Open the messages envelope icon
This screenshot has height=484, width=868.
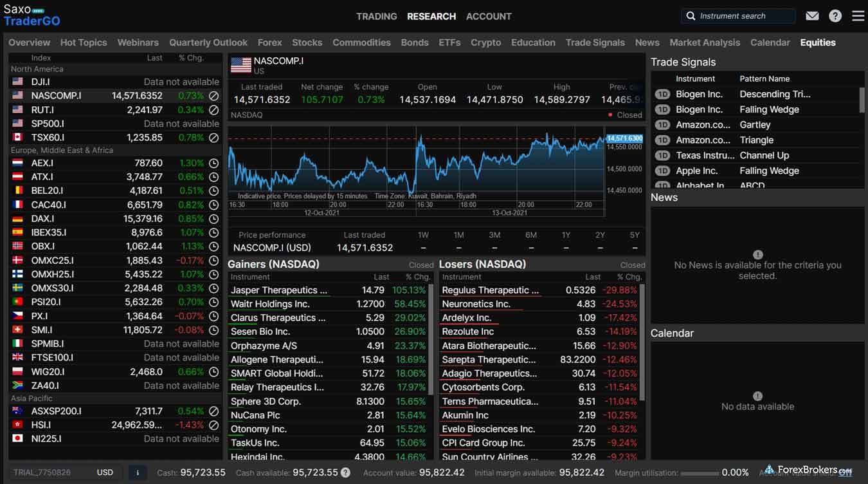pyautogui.click(x=812, y=16)
